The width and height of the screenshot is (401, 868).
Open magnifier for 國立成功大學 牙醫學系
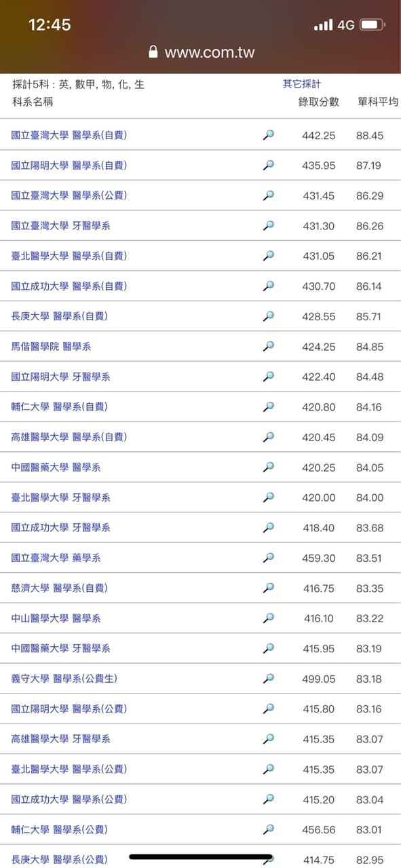(269, 527)
